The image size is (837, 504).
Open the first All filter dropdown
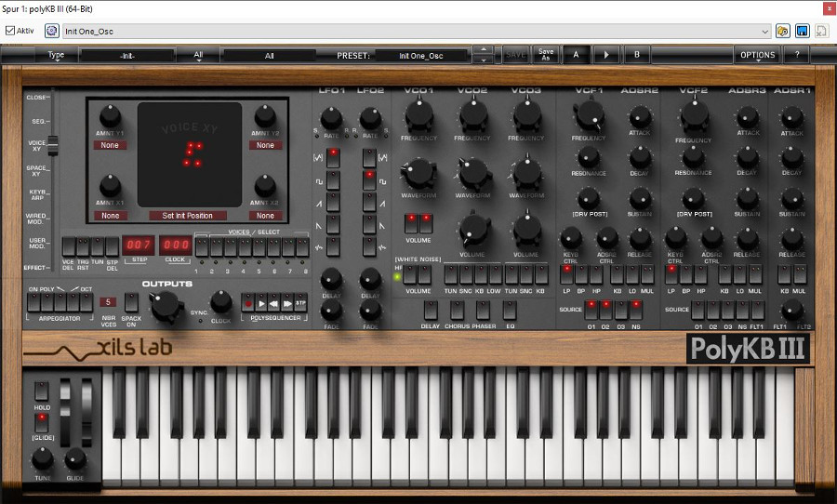pos(199,55)
